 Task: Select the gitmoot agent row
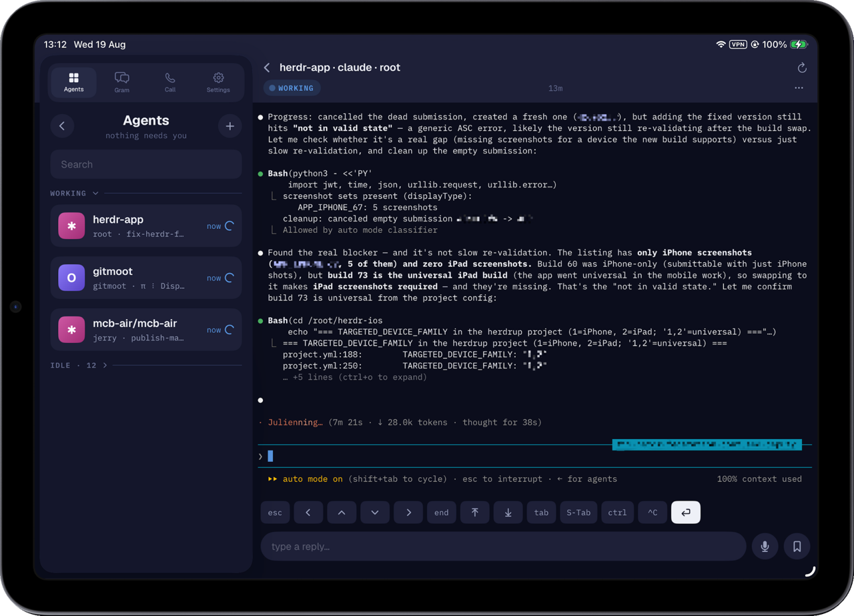click(x=146, y=278)
